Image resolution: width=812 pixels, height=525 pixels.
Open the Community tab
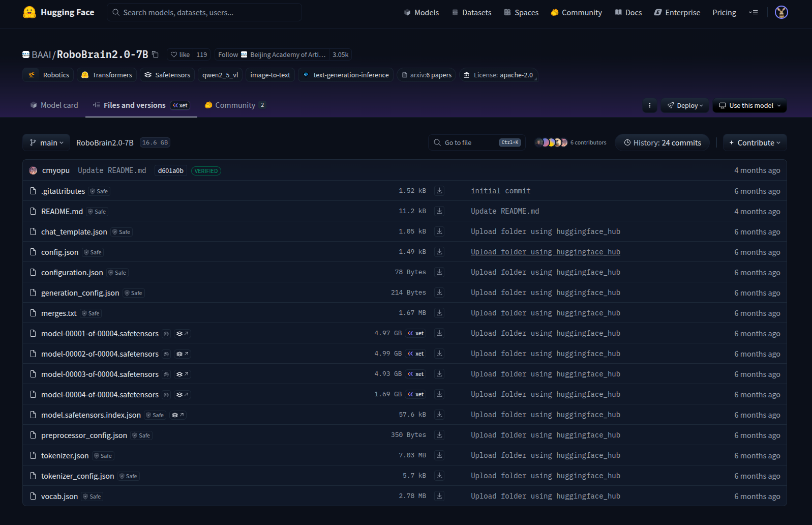pos(235,105)
